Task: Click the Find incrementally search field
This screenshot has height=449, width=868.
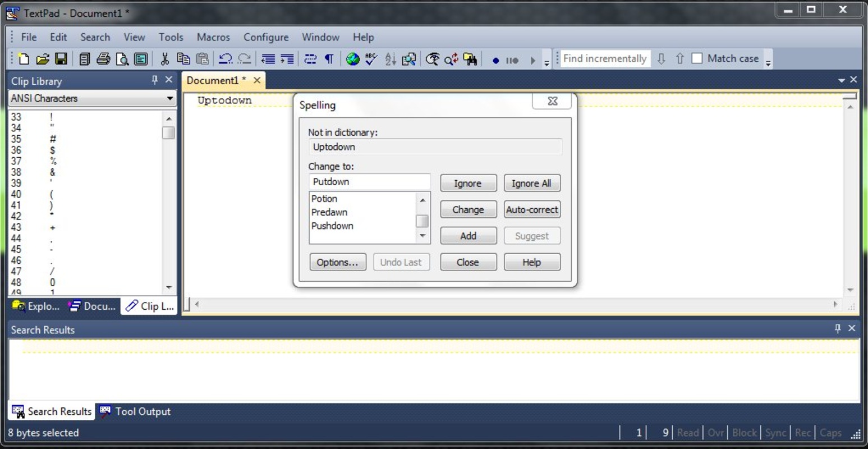Action: tap(605, 58)
